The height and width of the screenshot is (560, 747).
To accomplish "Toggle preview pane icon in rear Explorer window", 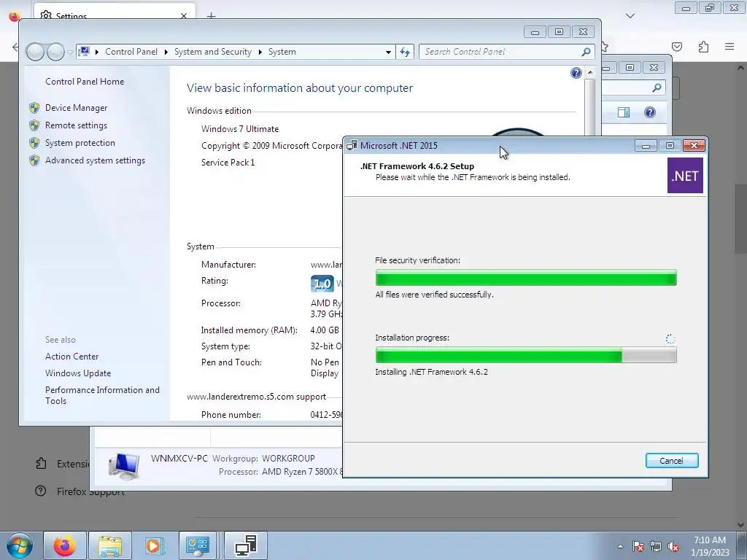I will pos(624,112).
